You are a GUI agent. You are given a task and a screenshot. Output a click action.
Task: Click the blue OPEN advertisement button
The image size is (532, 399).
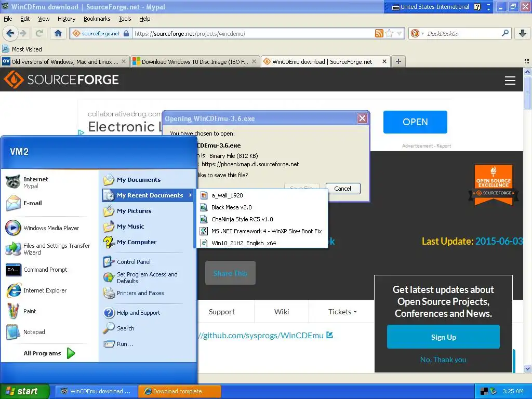click(415, 122)
